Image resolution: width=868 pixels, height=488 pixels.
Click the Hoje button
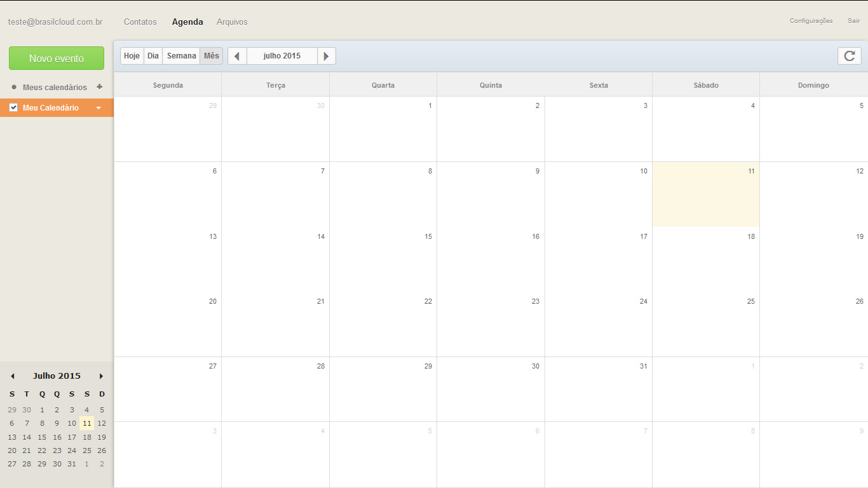point(132,56)
